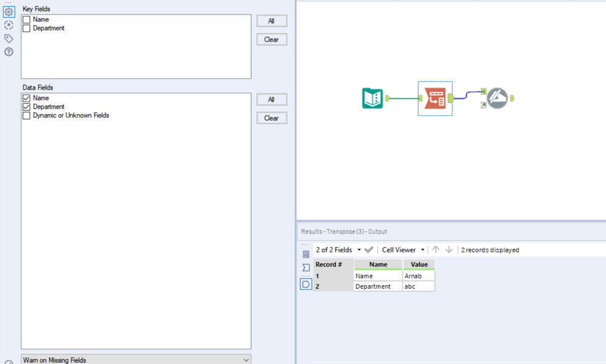Image resolution: width=606 pixels, height=364 pixels.
Task: Select record number 1 row header
Action: tap(333, 276)
